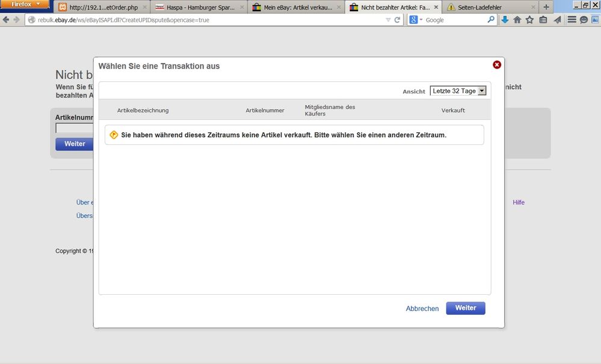Click the Abbrechen link
Viewport: 601px width, 364px height.
(x=422, y=309)
